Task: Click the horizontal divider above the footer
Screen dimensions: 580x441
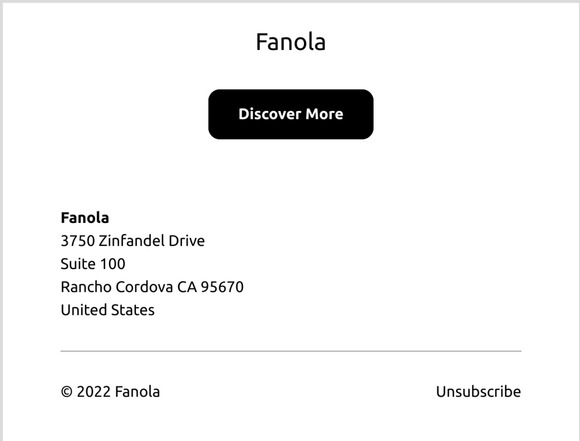Action: tap(291, 351)
